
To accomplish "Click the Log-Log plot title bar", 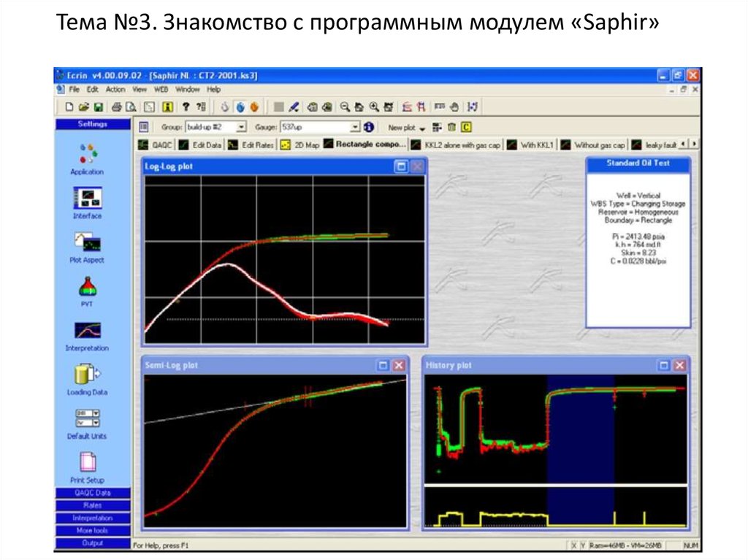I will 284,166.
